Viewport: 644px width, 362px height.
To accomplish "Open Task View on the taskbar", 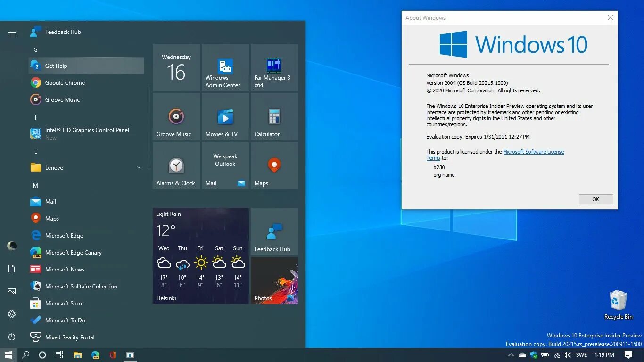I will point(59,355).
